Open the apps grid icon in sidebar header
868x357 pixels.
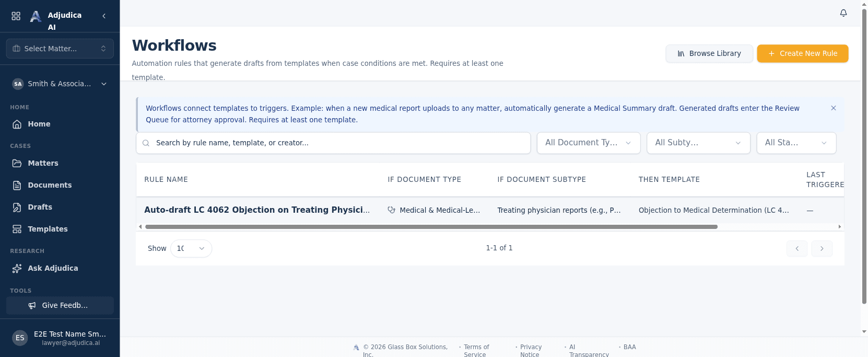click(16, 16)
